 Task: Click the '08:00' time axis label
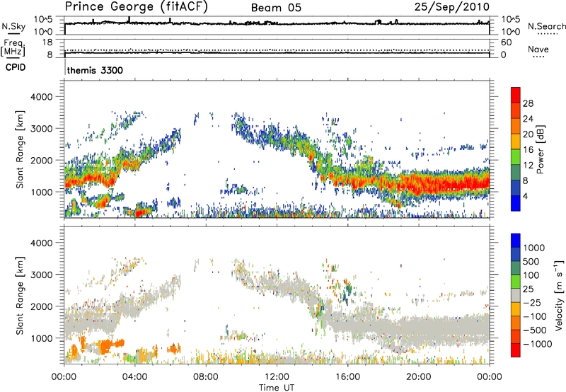coord(205,377)
